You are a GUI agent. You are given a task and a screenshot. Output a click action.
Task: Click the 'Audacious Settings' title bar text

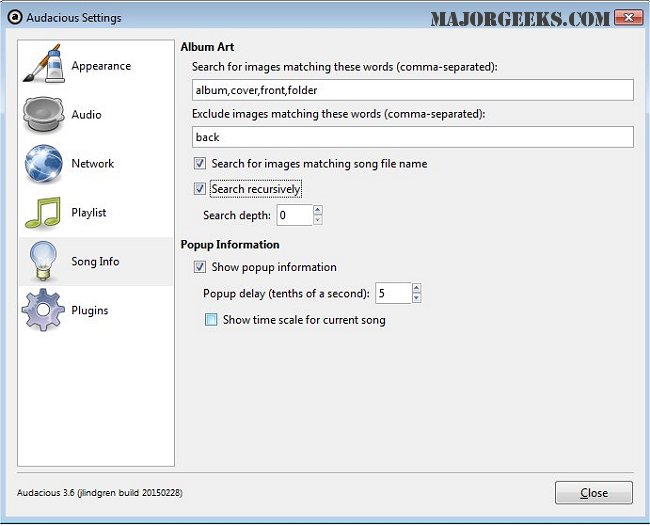coord(74,18)
